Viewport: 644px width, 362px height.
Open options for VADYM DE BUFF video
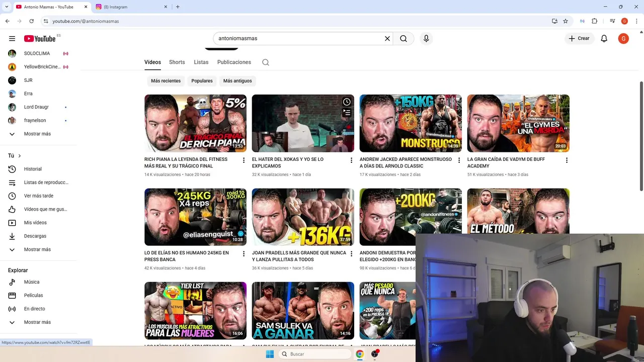click(x=567, y=160)
